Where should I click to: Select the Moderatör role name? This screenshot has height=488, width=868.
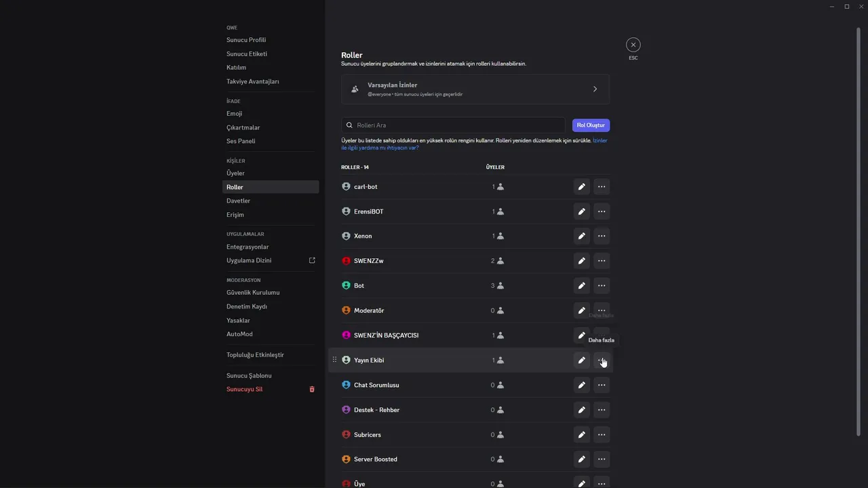(369, 310)
